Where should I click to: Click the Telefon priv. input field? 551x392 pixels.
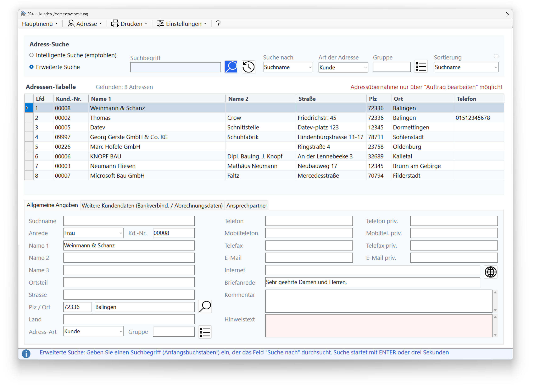click(x=454, y=221)
